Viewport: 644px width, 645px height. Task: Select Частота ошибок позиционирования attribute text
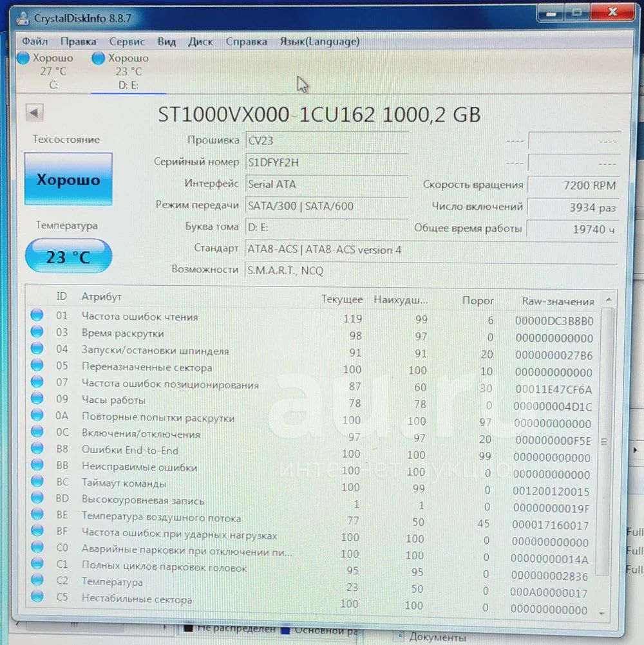pos(171,384)
